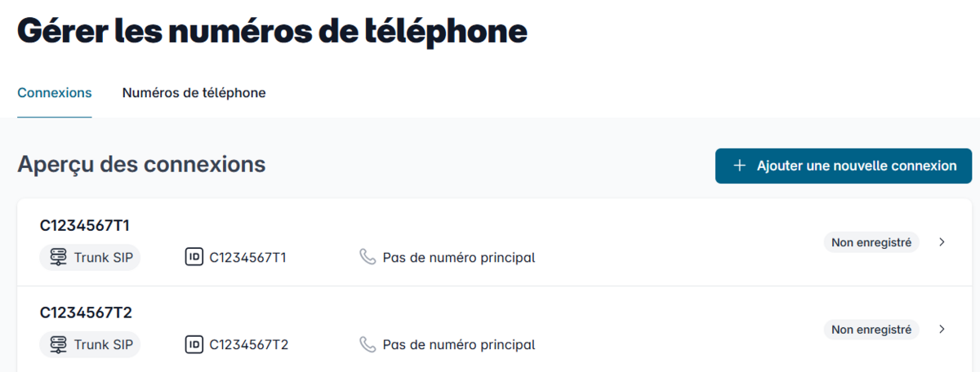Open the C1234567T2 connection title
This screenshot has width=980, height=372.
coord(86,312)
